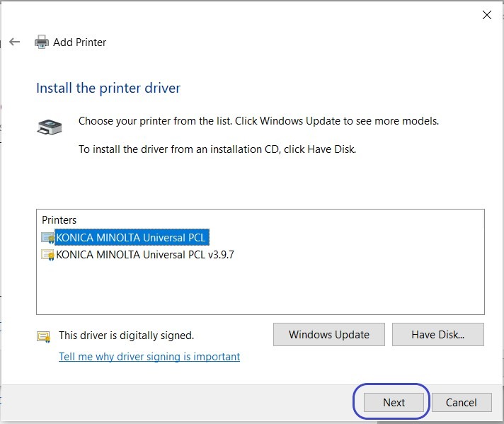
Task: Click the printer icon beside Add Printer title
Action: coord(42,42)
